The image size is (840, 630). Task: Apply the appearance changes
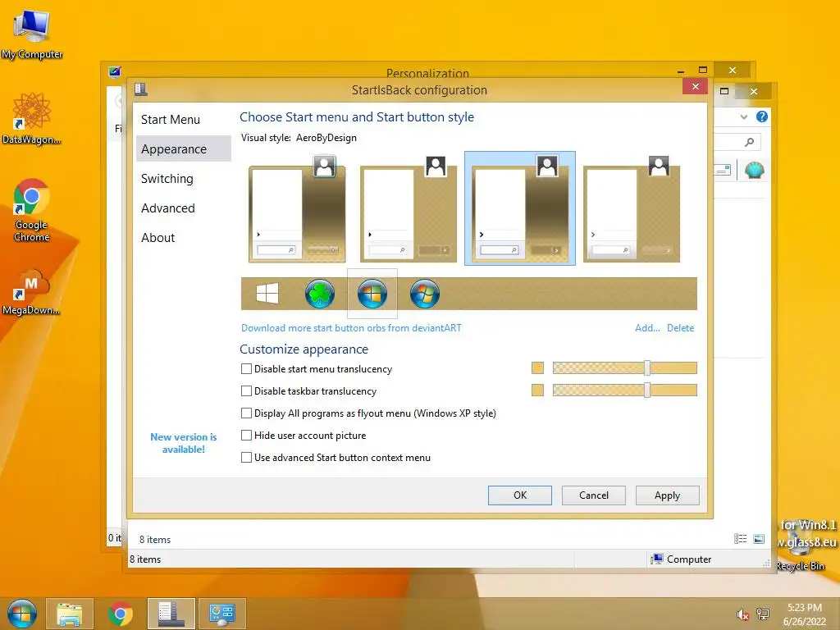point(668,495)
